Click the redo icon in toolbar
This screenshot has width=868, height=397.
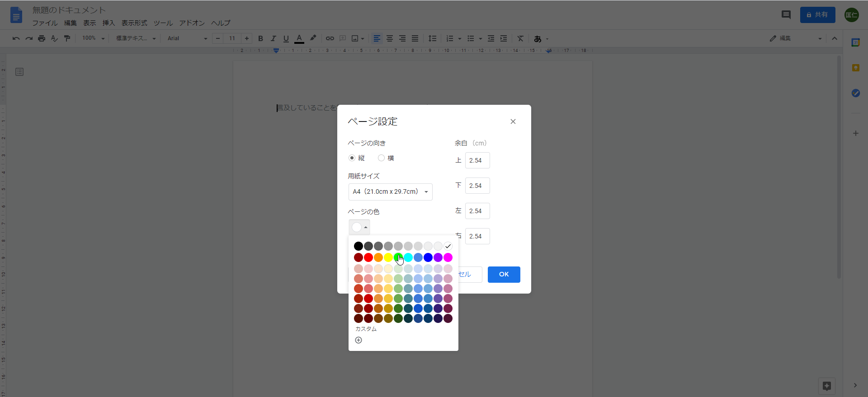pos(29,38)
